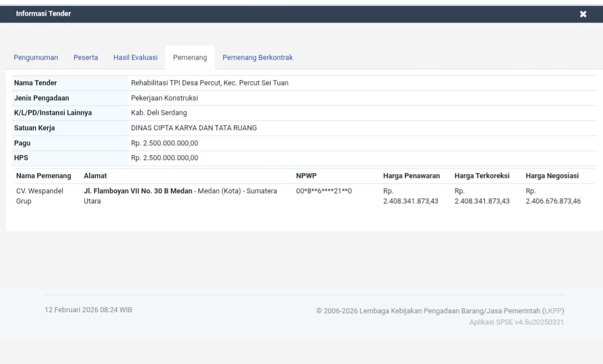603x364 pixels.
Task: Click the Nama Pemenang column header
Action: coord(43,176)
